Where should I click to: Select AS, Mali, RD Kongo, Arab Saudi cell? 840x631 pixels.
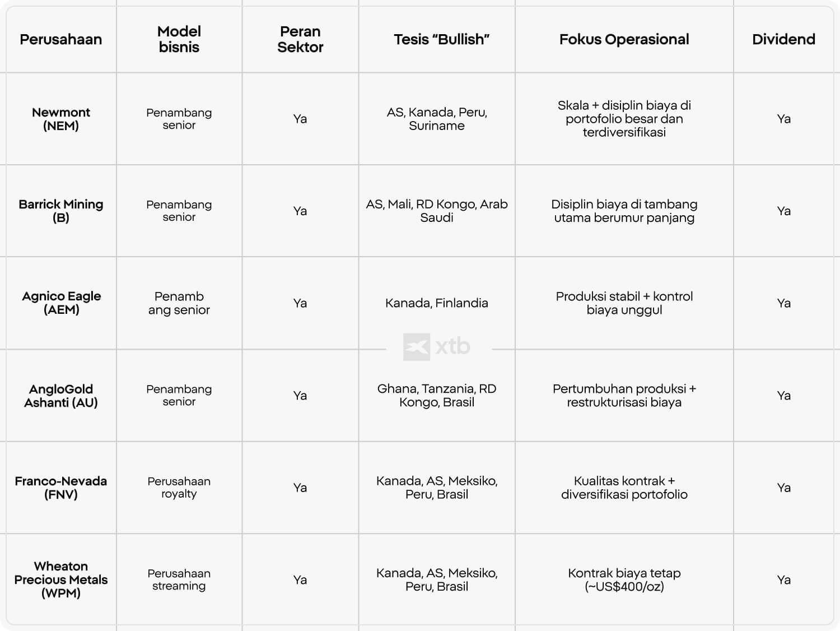pos(437,211)
